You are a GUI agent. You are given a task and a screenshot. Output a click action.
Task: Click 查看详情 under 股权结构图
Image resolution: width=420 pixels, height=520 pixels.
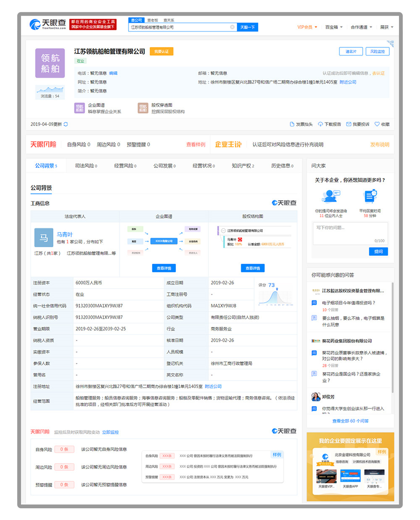click(253, 268)
